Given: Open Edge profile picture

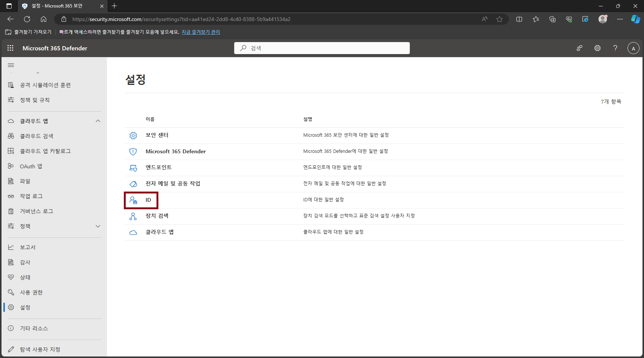Looking at the screenshot, I should tap(603, 19).
